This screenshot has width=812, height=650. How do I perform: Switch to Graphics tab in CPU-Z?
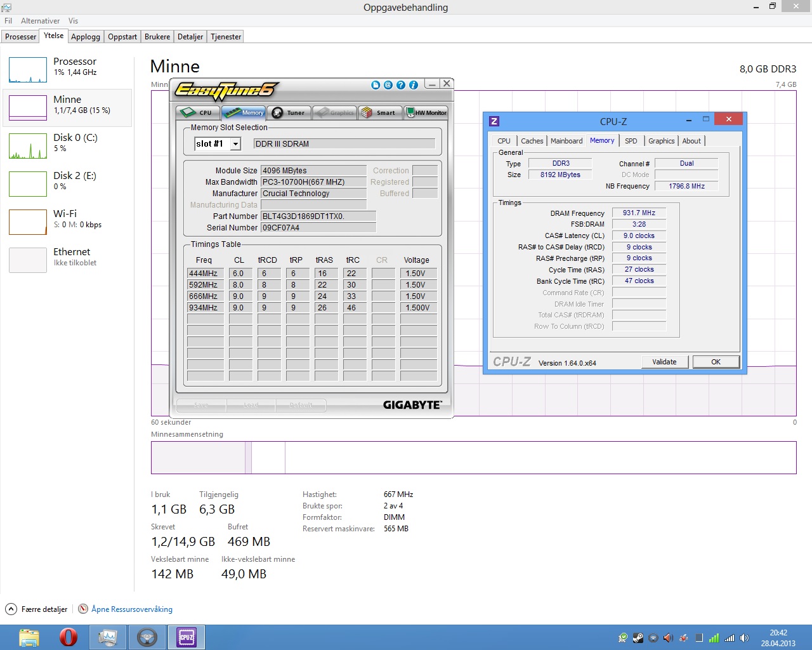[x=661, y=141]
